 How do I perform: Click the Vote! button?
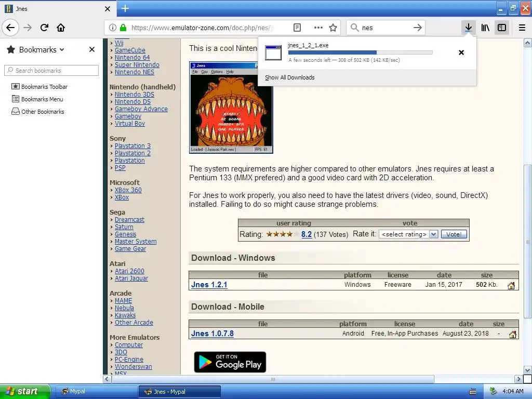tap(454, 234)
